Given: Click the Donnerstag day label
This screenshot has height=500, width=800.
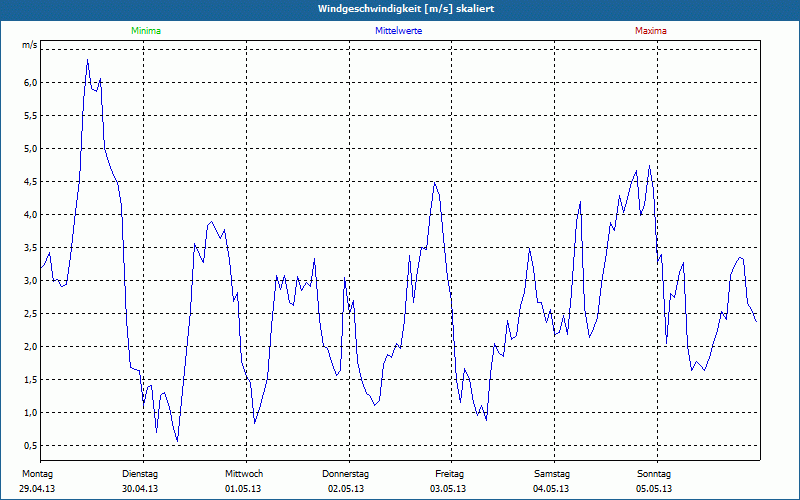Looking at the screenshot, I should tap(345, 474).
